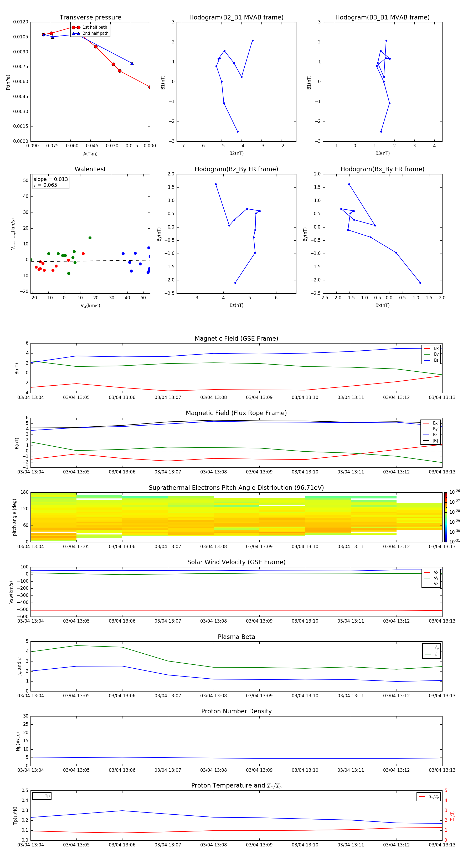The width and height of the screenshot is (473, 868).
Task: Click the 'B2(nT)' x-axis label
Action: point(236,153)
